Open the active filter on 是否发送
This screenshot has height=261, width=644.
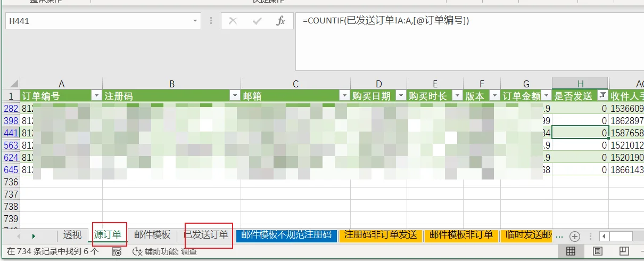[602, 96]
